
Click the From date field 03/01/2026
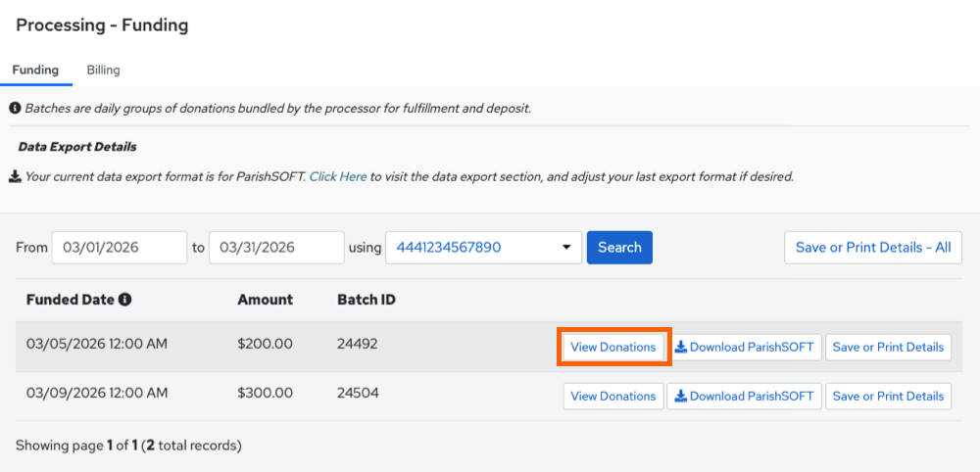(x=120, y=247)
